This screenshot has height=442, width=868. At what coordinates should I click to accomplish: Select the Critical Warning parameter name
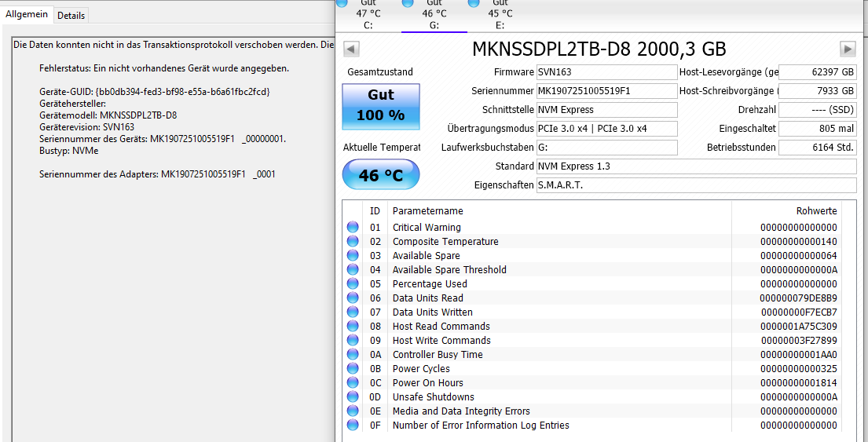pyautogui.click(x=427, y=228)
